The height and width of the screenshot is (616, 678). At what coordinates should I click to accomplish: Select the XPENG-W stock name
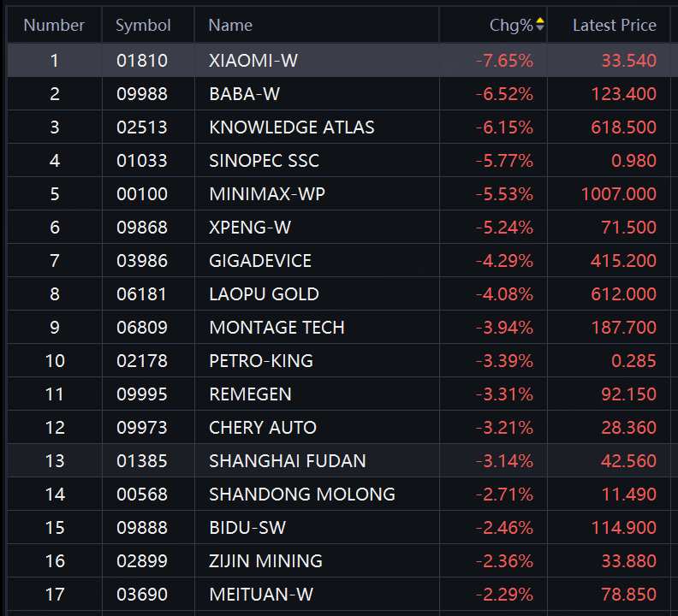pyautogui.click(x=250, y=228)
